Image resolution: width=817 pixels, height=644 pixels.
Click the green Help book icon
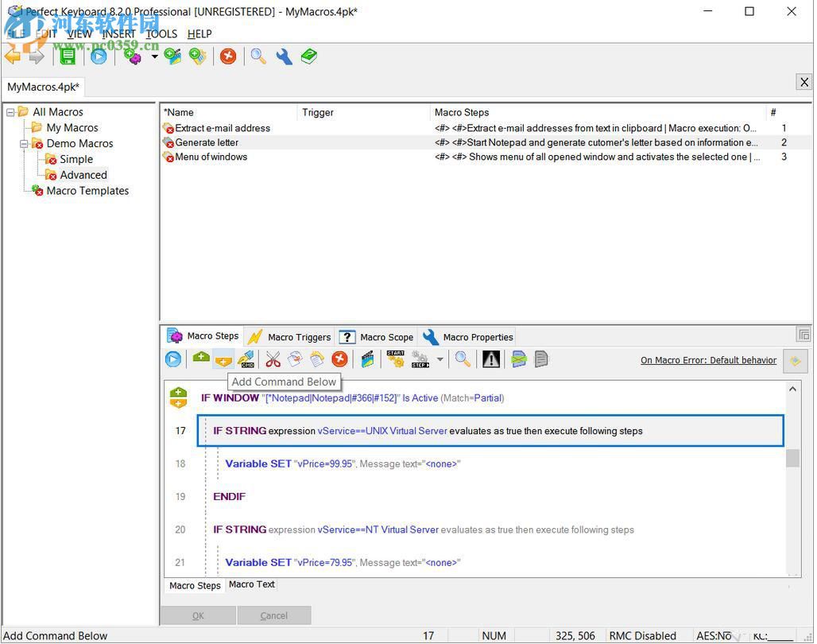(309, 56)
